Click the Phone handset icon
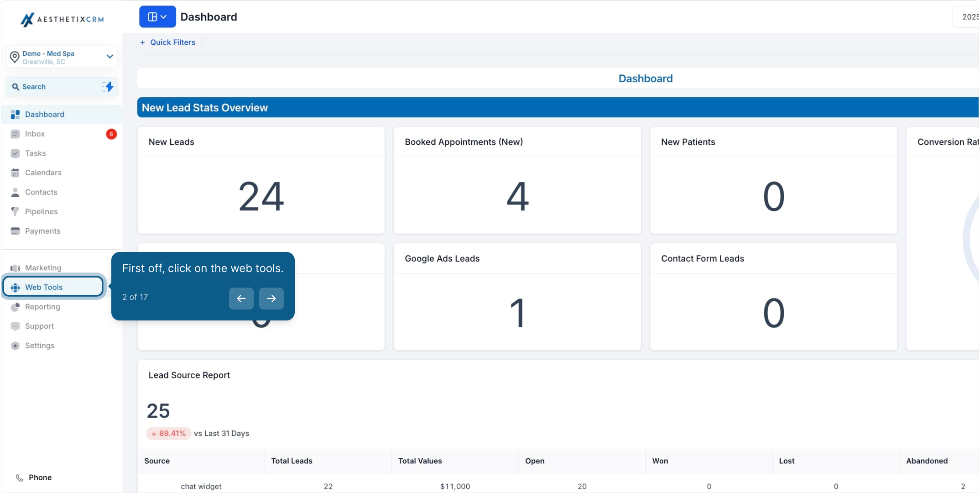Screen dimensions: 980x493 [x=19, y=477]
